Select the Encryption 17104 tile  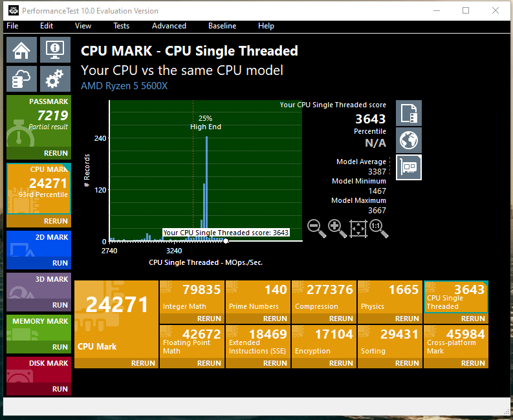click(324, 342)
